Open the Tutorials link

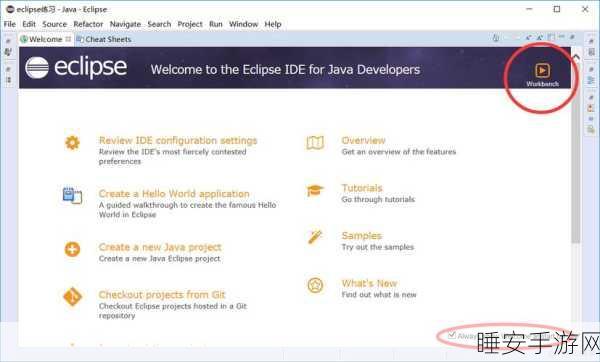[362, 188]
